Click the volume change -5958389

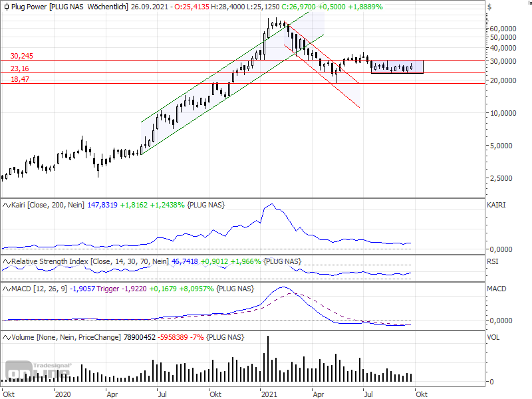173,337
